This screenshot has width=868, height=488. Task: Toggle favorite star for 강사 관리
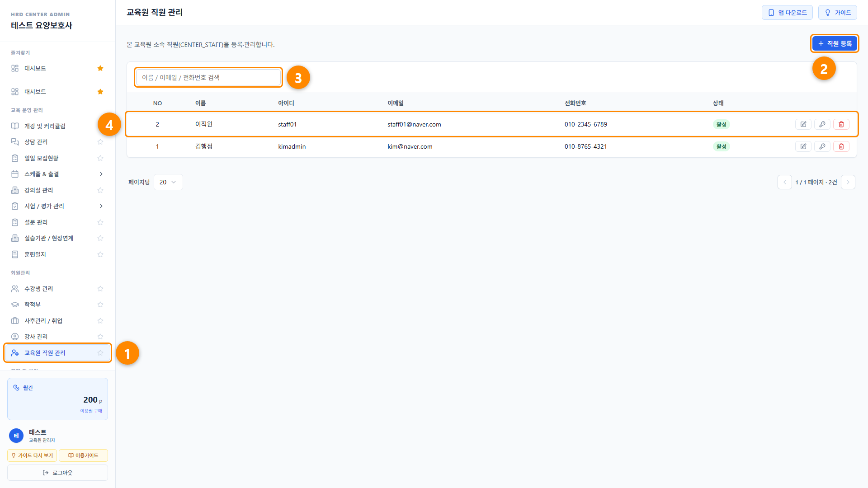[100, 337]
